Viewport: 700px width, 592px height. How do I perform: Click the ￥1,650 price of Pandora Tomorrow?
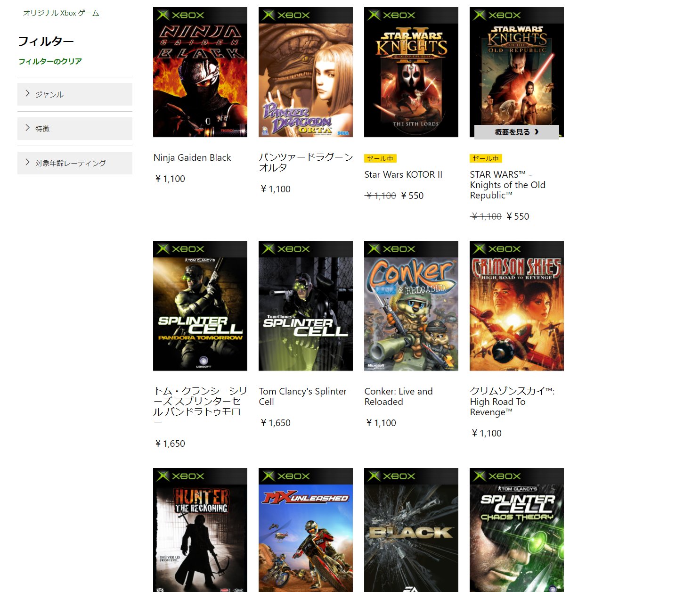(x=170, y=444)
